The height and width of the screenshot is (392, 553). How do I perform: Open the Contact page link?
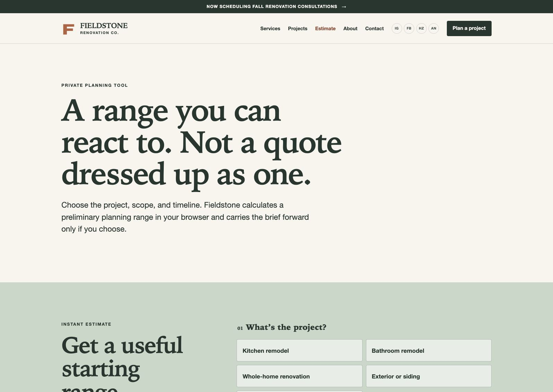374,28
